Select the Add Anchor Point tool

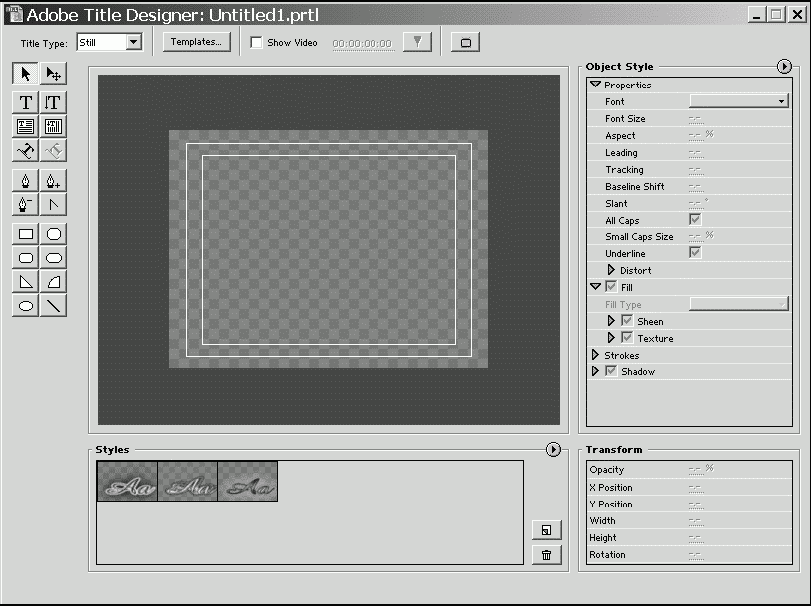54,181
